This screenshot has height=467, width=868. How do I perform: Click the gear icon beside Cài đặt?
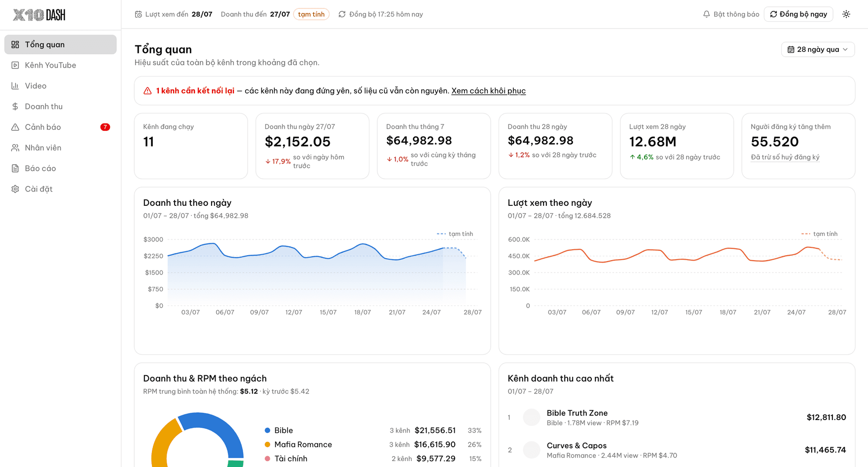pos(15,189)
